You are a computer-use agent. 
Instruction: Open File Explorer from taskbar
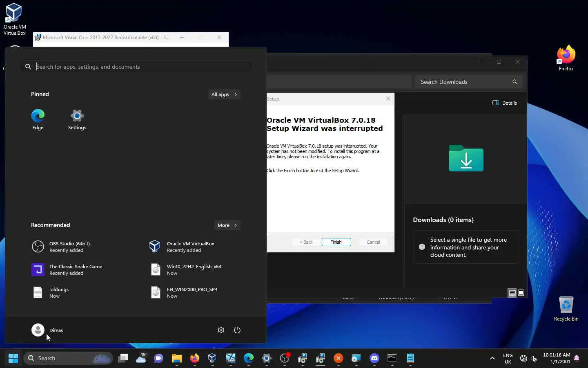(x=176, y=358)
